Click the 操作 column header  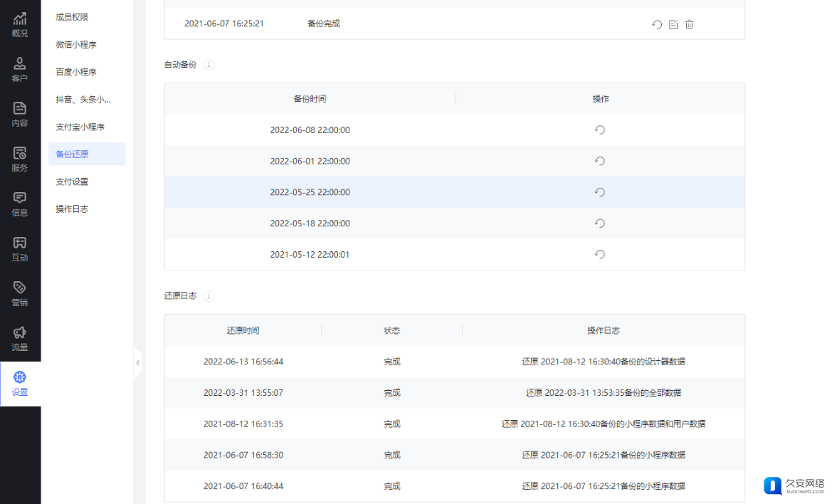pos(601,99)
